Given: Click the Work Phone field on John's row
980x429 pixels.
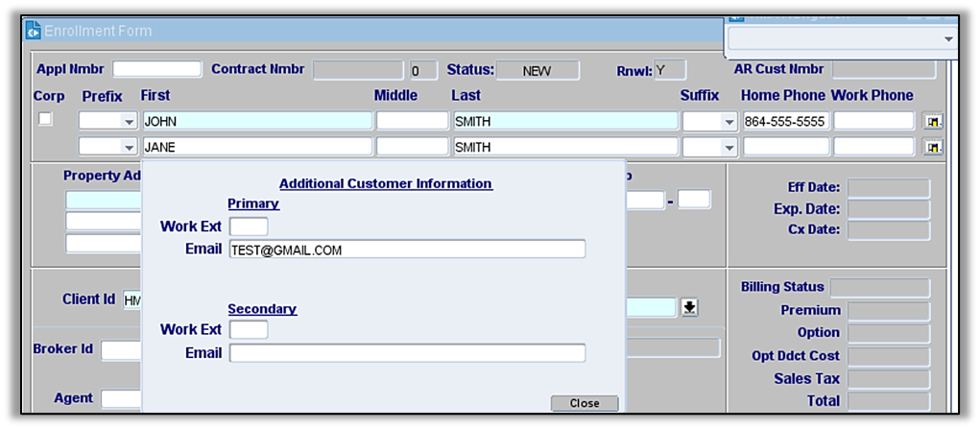Looking at the screenshot, I should click(873, 122).
